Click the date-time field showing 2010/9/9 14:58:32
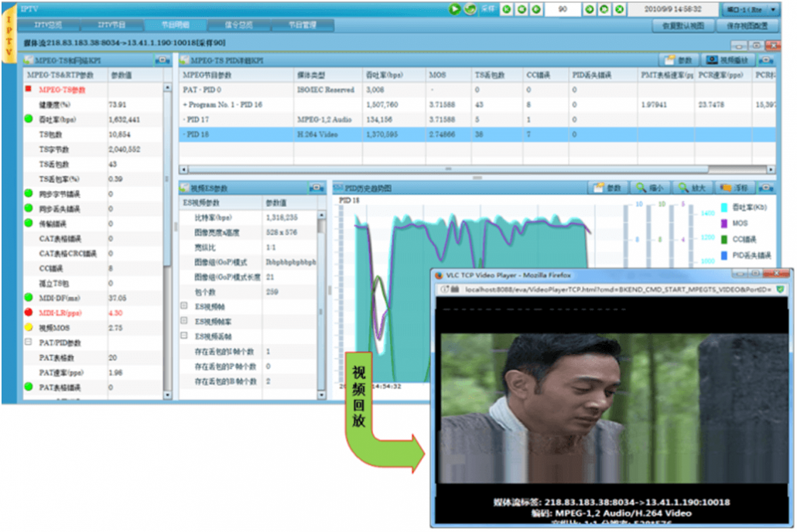Viewport: 797px width, 532px height. click(672, 9)
